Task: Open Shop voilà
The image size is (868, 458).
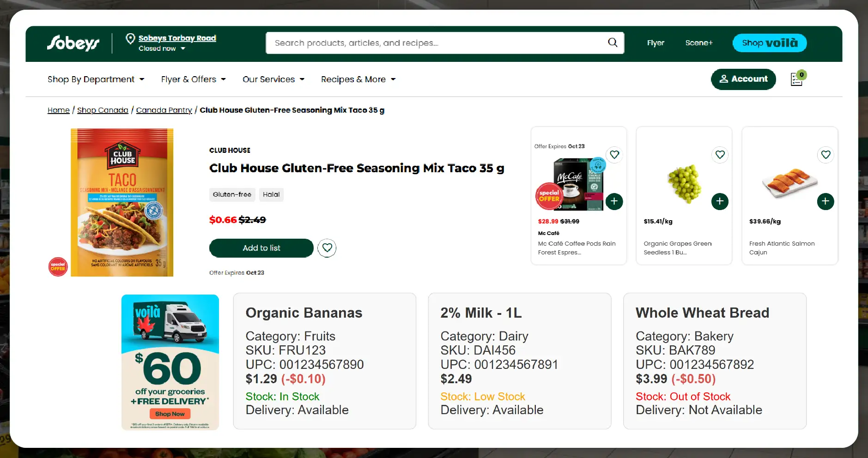Action: pos(769,42)
